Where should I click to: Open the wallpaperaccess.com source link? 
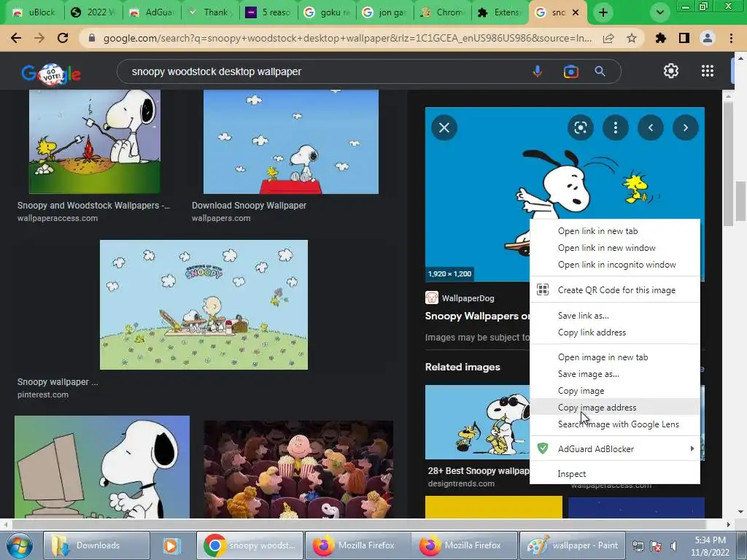click(x=58, y=218)
